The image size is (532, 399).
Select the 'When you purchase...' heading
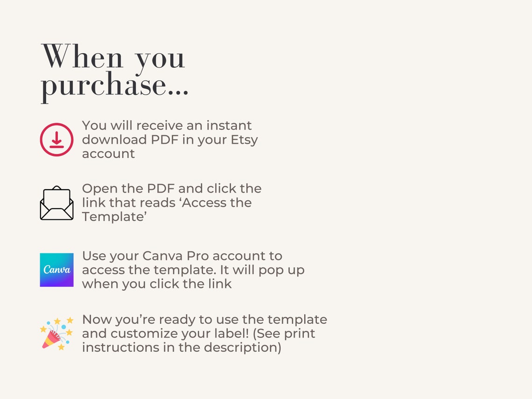[x=115, y=72]
